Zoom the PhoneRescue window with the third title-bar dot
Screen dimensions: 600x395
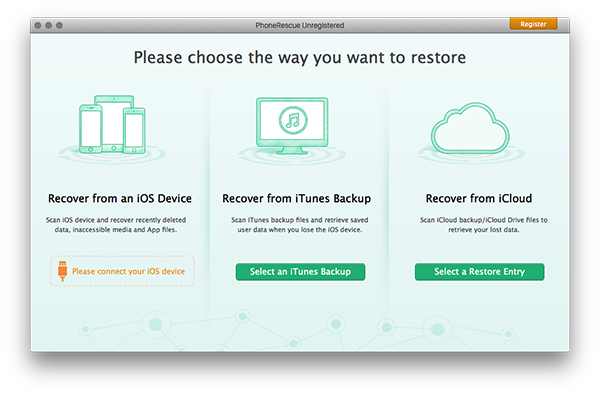(x=59, y=25)
